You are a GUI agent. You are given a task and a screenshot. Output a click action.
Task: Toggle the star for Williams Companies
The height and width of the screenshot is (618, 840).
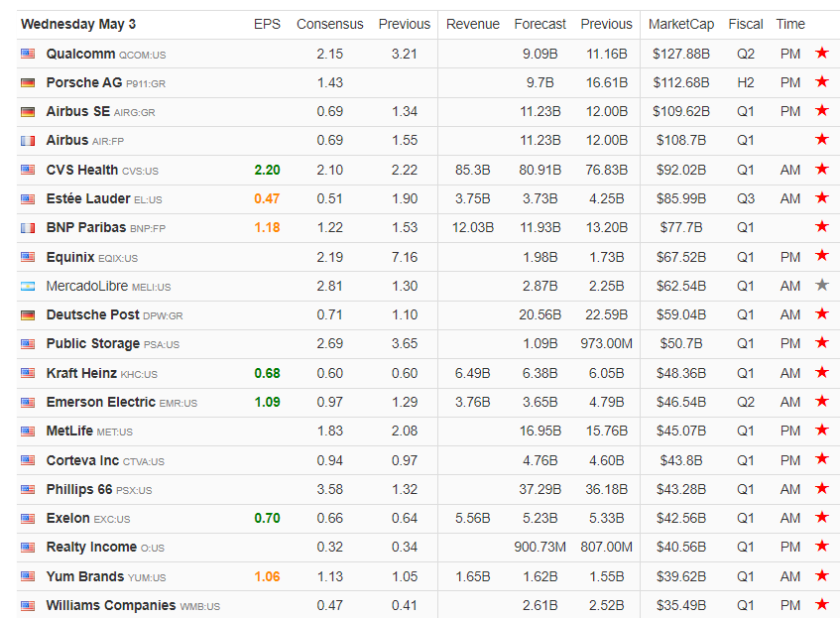coord(822,604)
